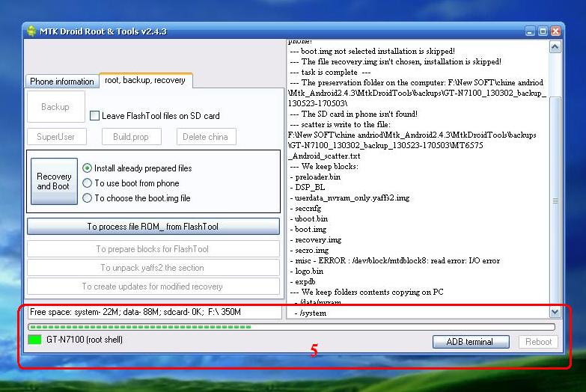The image size is (586, 392).
Task: Enable Leave FlashTool files on SD card
Action: [x=94, y=115]
